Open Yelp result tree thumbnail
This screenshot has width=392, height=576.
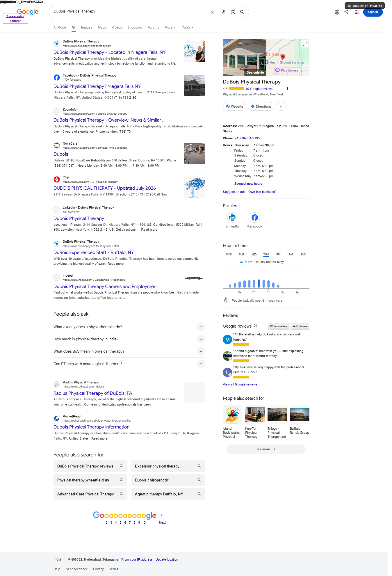(x=194, y=188)
